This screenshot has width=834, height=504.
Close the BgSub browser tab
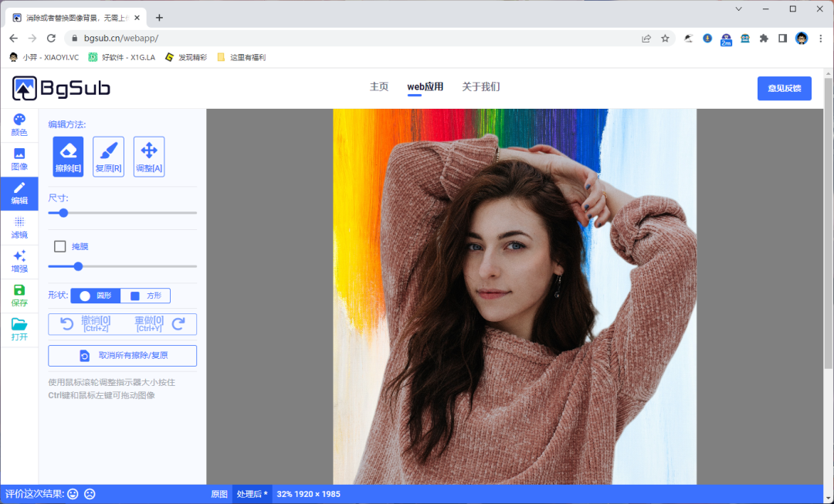137,18
